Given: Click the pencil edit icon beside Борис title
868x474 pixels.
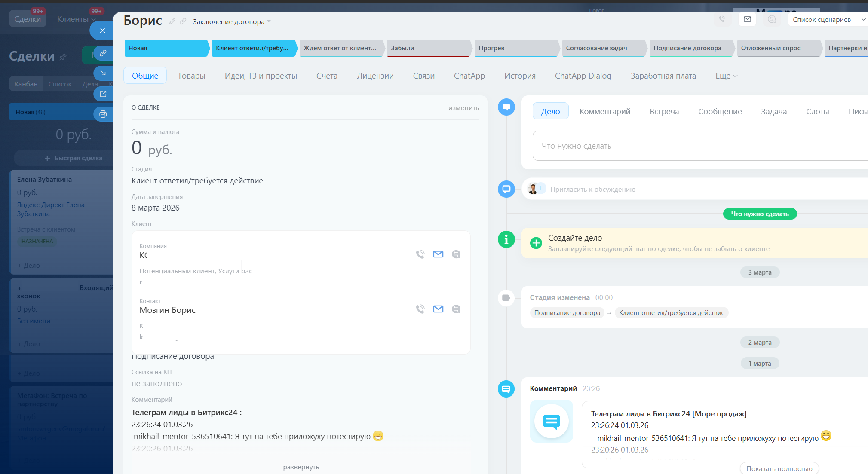Looking at the screenshot, I should point(172,21).
